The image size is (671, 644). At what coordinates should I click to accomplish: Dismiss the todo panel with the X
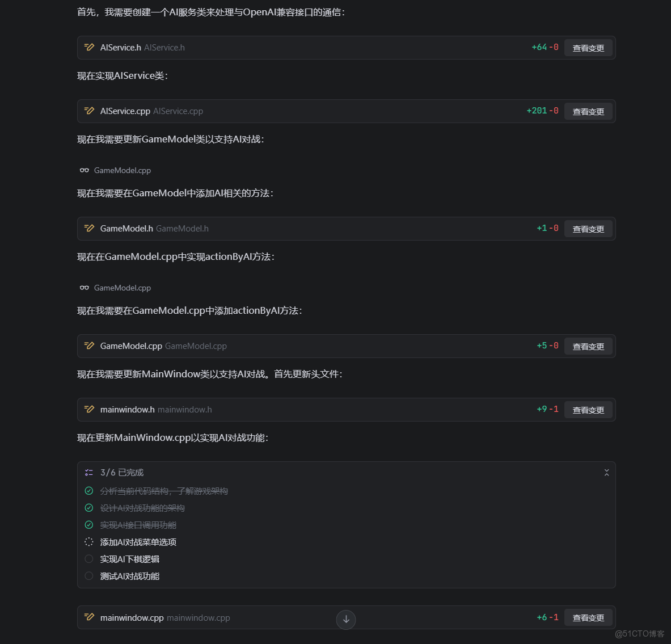point(606,472)
